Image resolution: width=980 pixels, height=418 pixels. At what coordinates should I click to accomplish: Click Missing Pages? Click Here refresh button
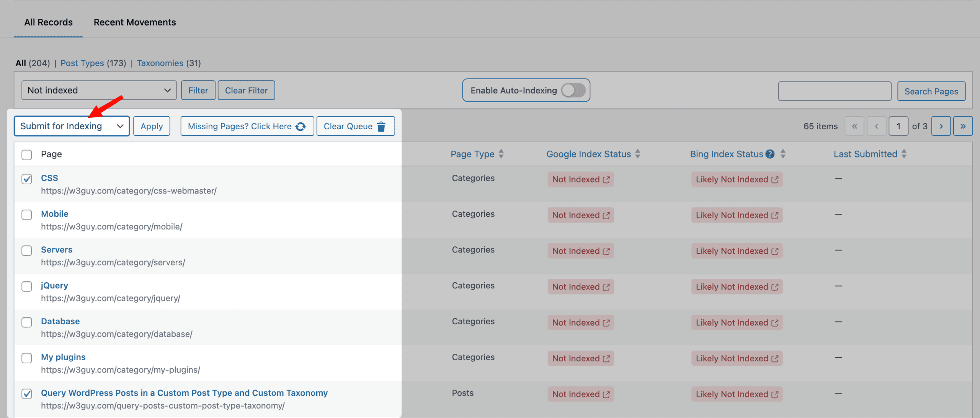click(x=247, y=126)
